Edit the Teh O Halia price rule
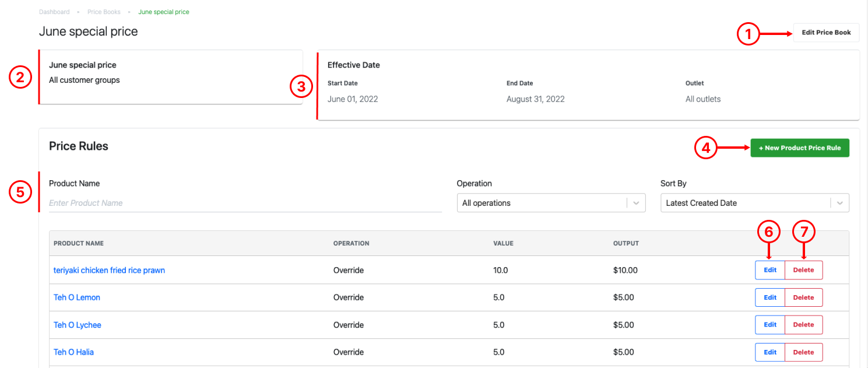The width and height of the screenshot is (868, 368). tap(770, 352)
